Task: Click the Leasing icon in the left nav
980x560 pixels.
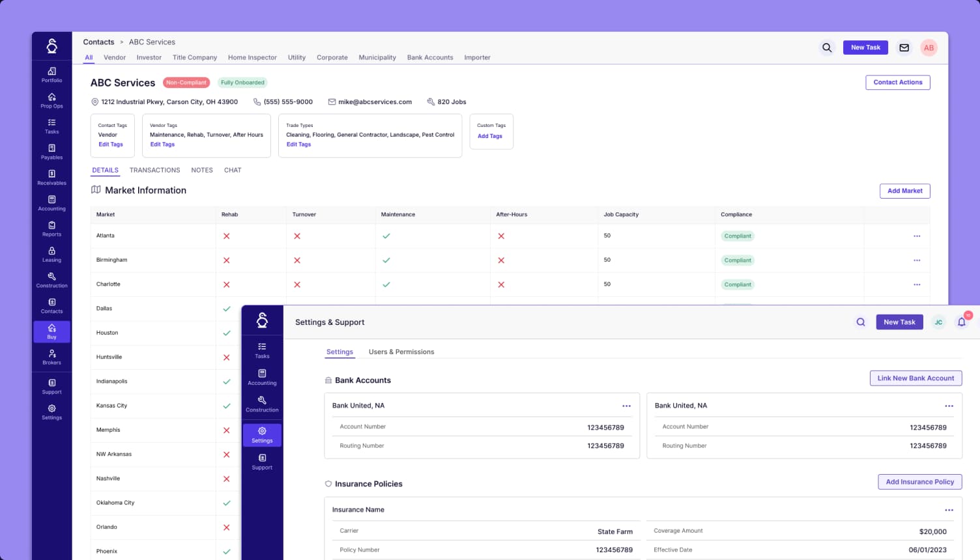Action: (x=51, y=255)
